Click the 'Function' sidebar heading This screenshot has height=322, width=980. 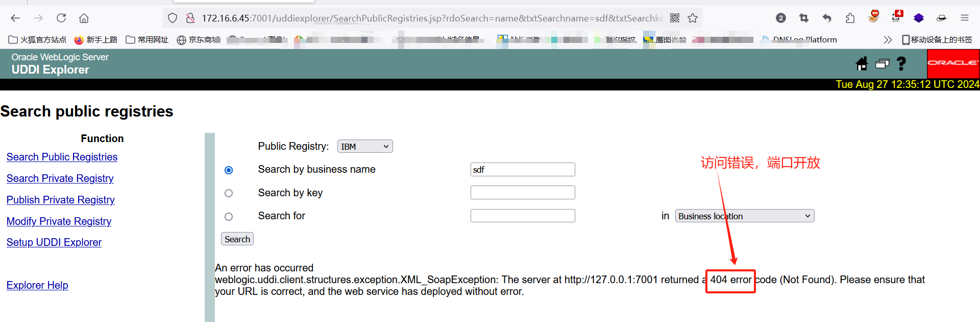[x=102, y=139]
